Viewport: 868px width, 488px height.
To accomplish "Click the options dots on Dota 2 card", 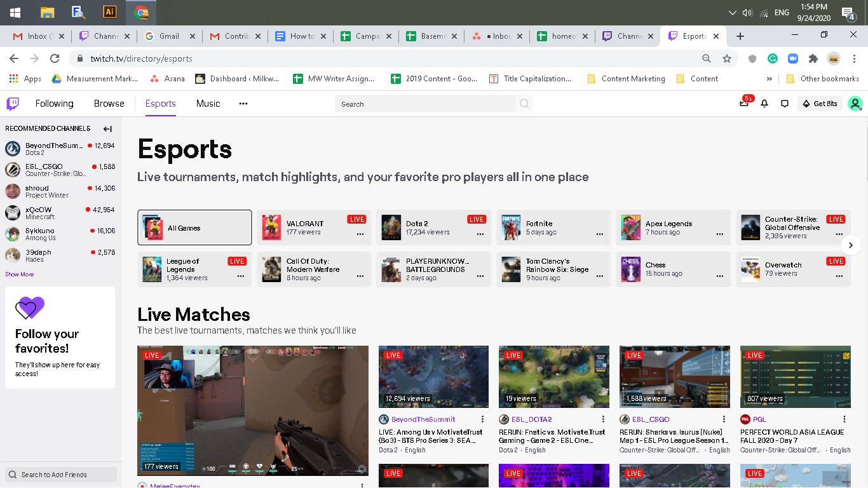I will [480, 234].
